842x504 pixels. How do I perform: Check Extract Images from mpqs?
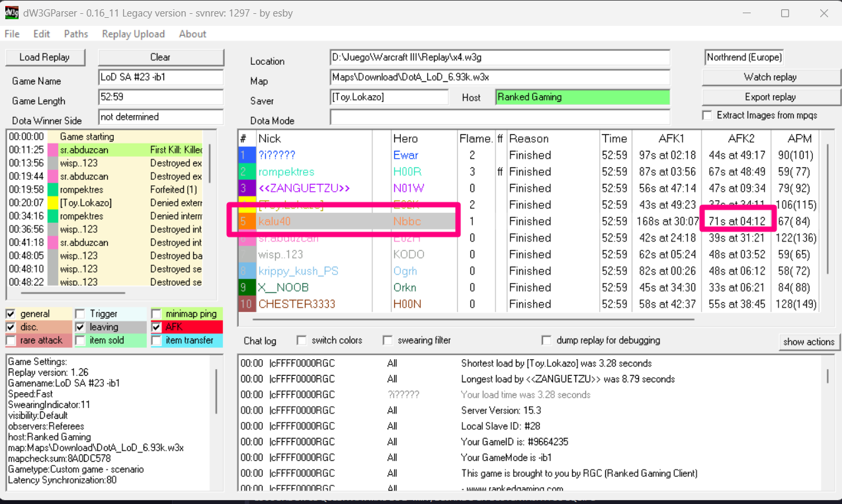[707, 115]
